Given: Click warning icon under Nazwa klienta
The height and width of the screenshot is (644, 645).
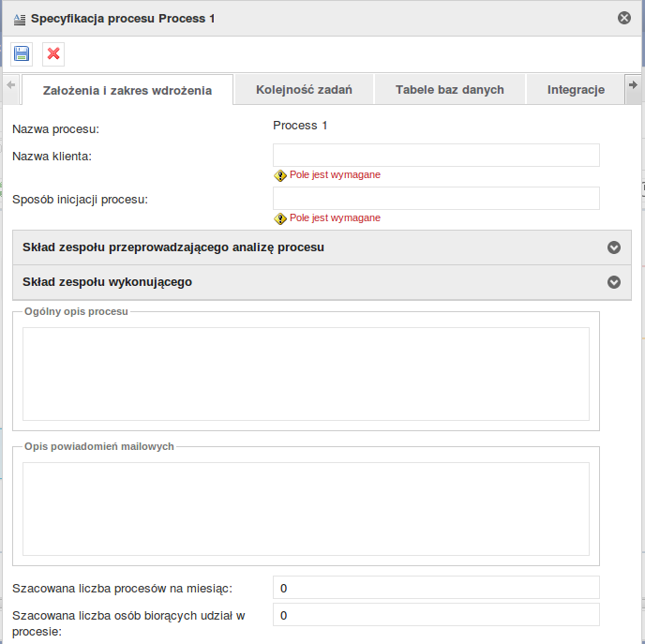Looking at the screenshot, I should (280, 175).
